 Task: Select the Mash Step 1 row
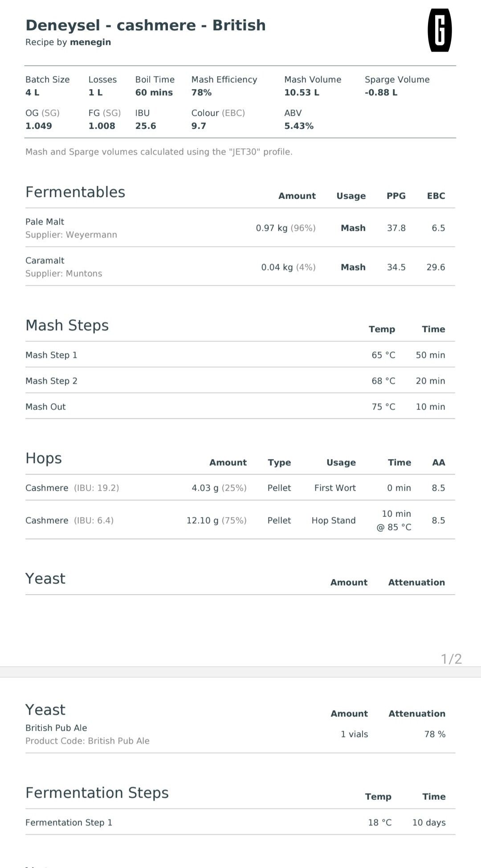pos(240,355)
